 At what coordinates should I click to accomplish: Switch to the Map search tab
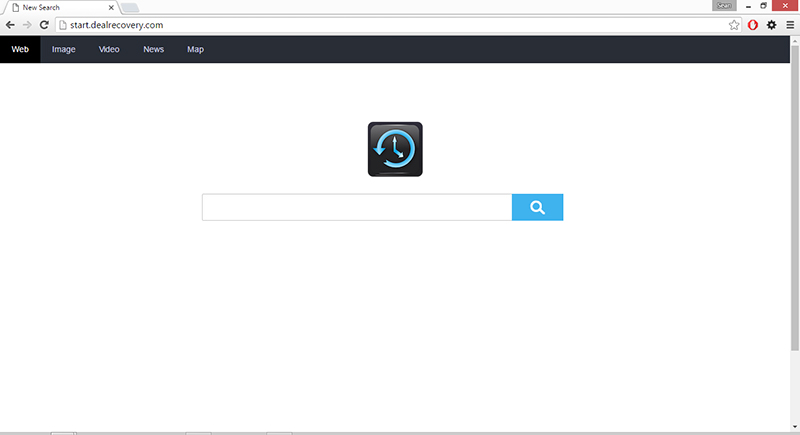[195, 49]
